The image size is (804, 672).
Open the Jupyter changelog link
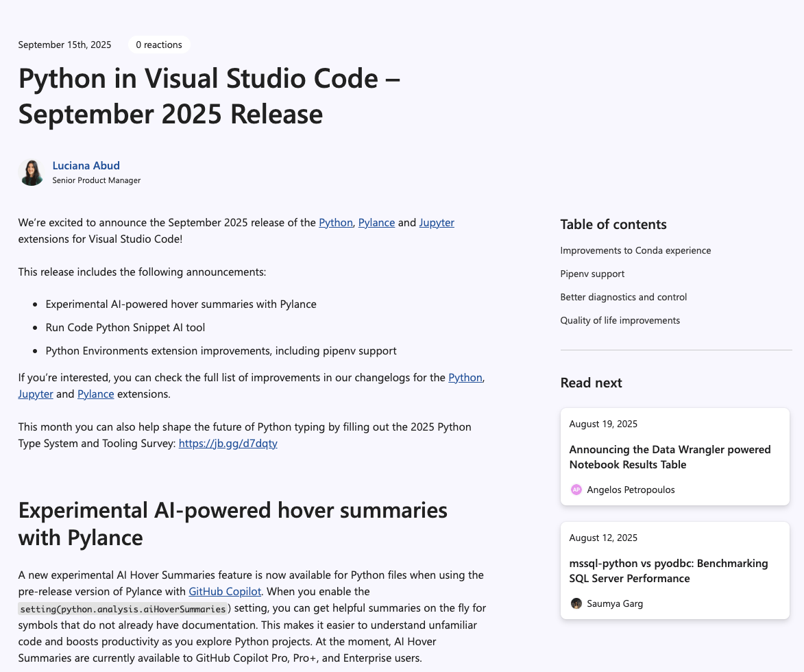[x=36, y=394]
